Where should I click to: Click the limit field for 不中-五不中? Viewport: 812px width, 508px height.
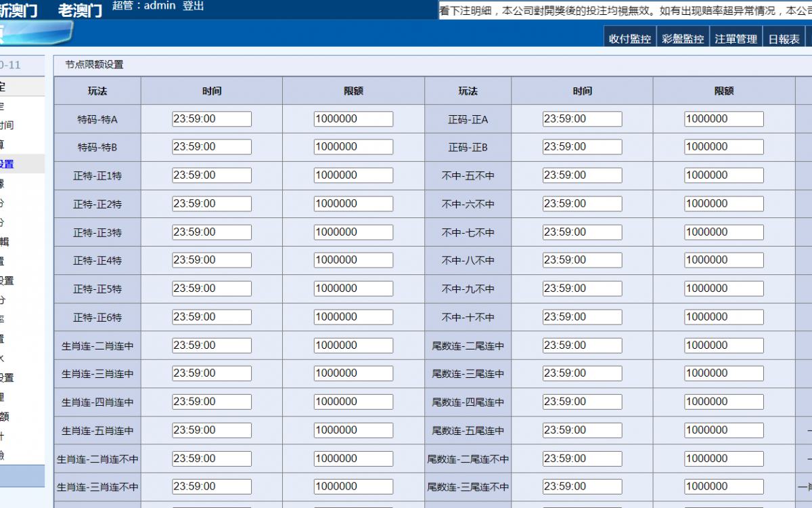pyautogui.click(x=724, y=175)
